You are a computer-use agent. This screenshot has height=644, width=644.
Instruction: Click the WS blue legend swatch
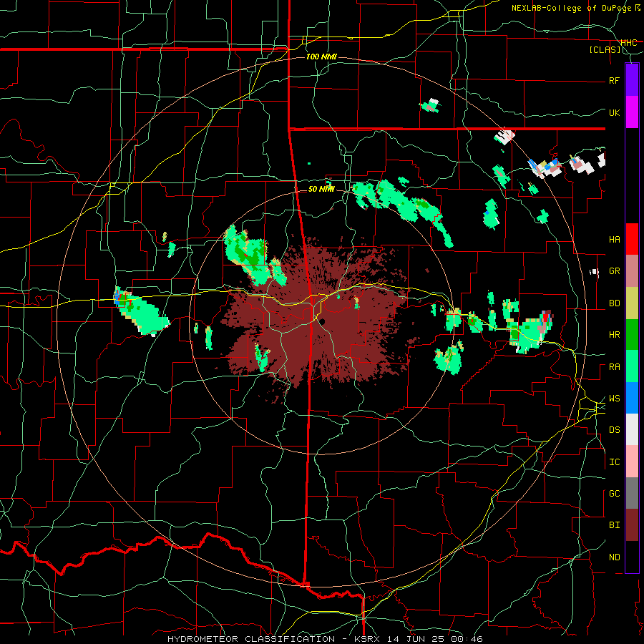[x=632, y=398]
